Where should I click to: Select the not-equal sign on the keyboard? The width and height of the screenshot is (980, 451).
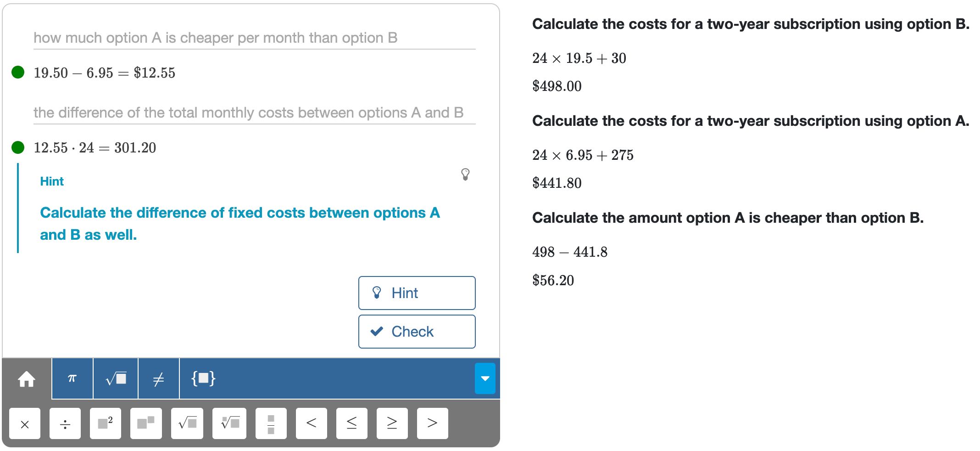coord(158,378)
